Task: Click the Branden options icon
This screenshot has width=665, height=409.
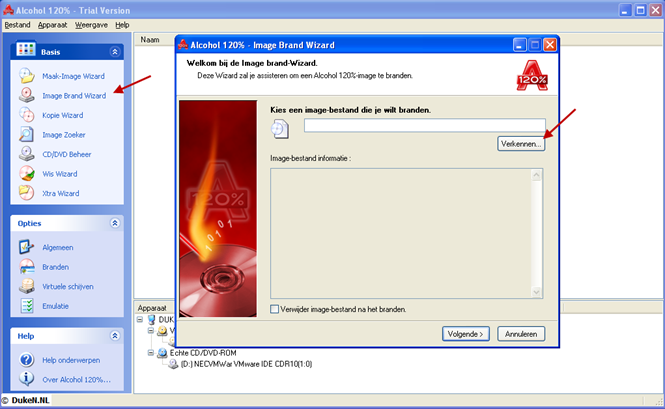Action: [27, 266]
